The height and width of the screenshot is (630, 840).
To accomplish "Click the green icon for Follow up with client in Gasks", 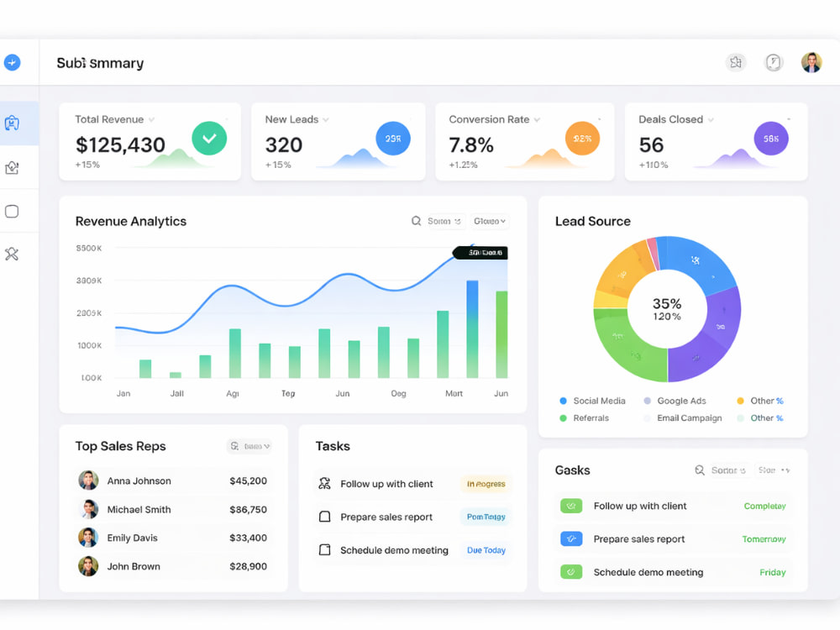I will point(571,506).
